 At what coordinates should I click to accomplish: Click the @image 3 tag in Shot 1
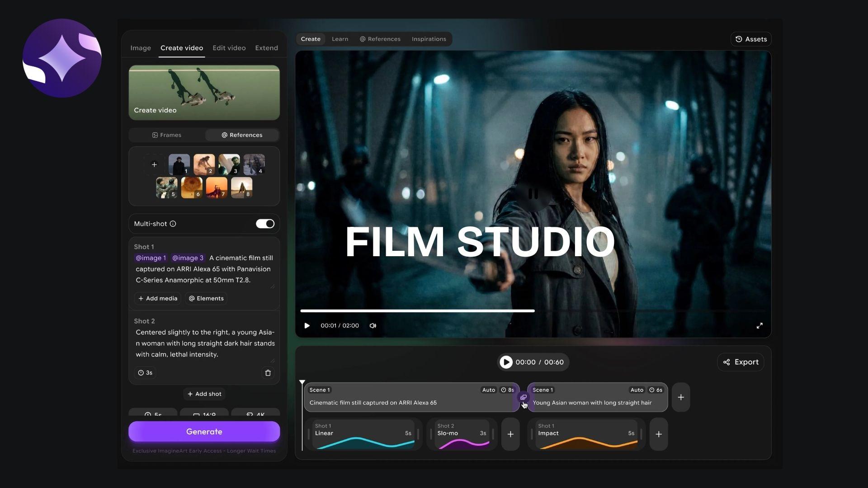[x=188, y=258]
